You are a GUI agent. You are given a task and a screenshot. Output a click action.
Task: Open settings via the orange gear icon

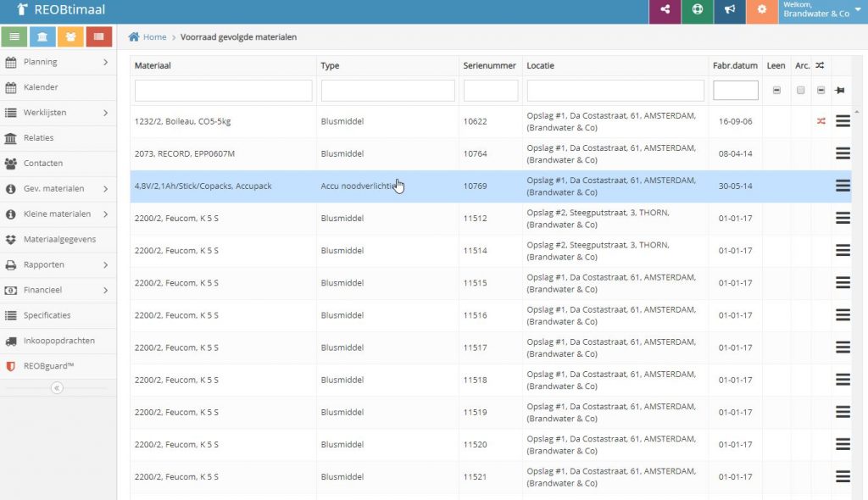[761, 10]
